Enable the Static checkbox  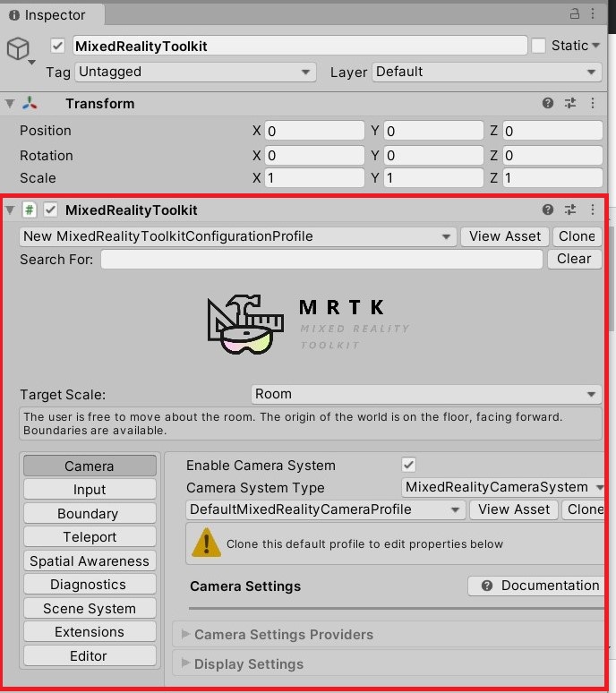tap(538, 46)
